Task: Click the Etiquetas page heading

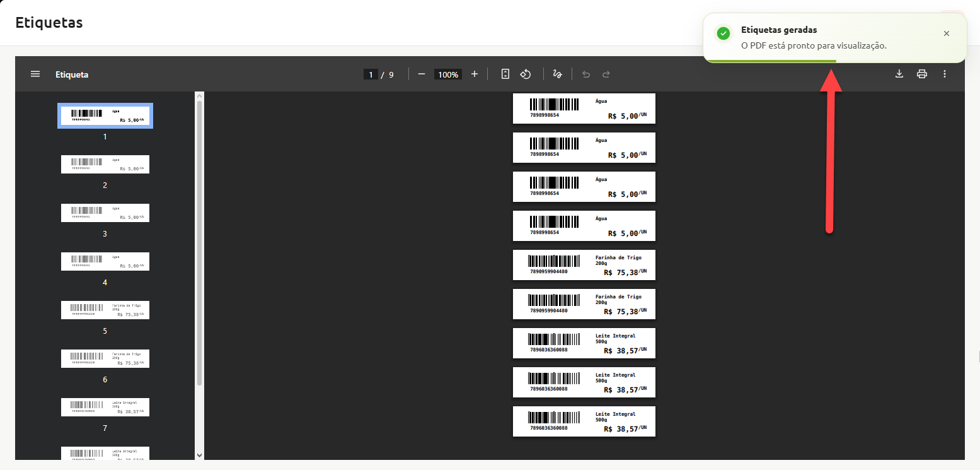Action: click(49, 23)
